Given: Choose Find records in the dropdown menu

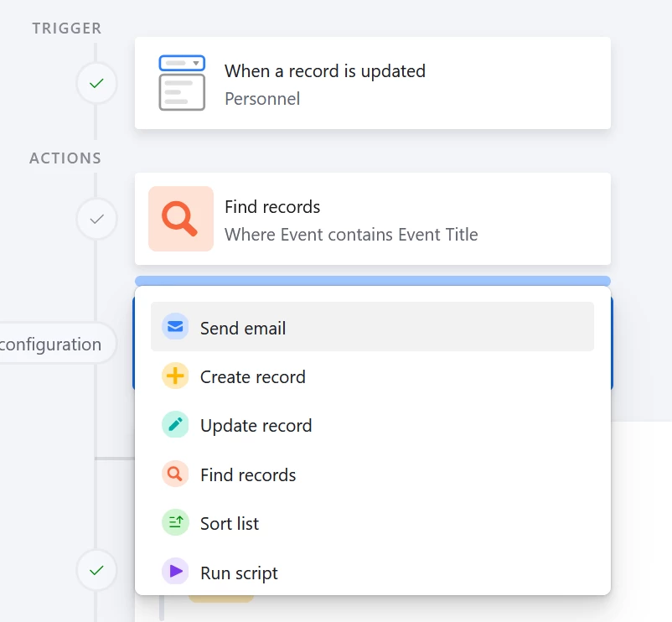Looking at the screenshot, I should (372, 474).
